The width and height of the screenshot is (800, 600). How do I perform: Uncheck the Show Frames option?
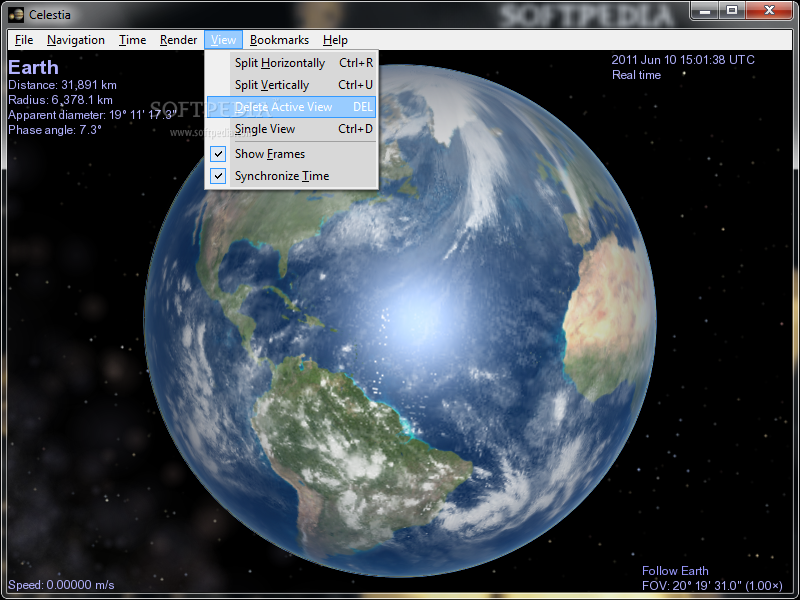(x=291, y=154)
